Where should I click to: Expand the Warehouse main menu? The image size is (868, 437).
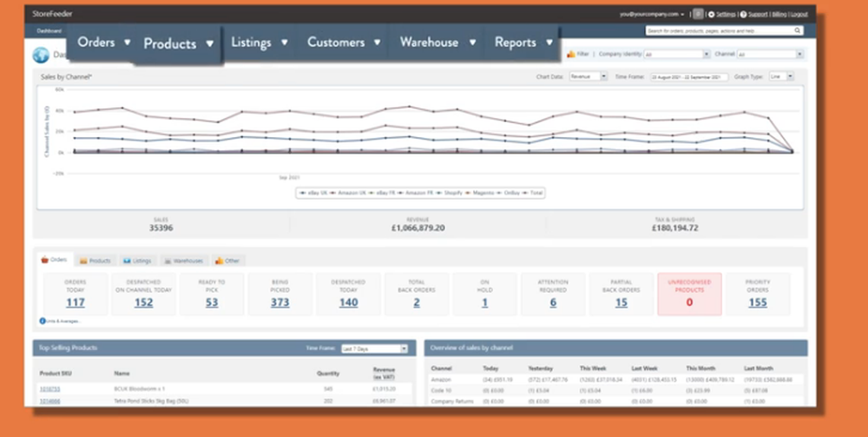point(437,42)
